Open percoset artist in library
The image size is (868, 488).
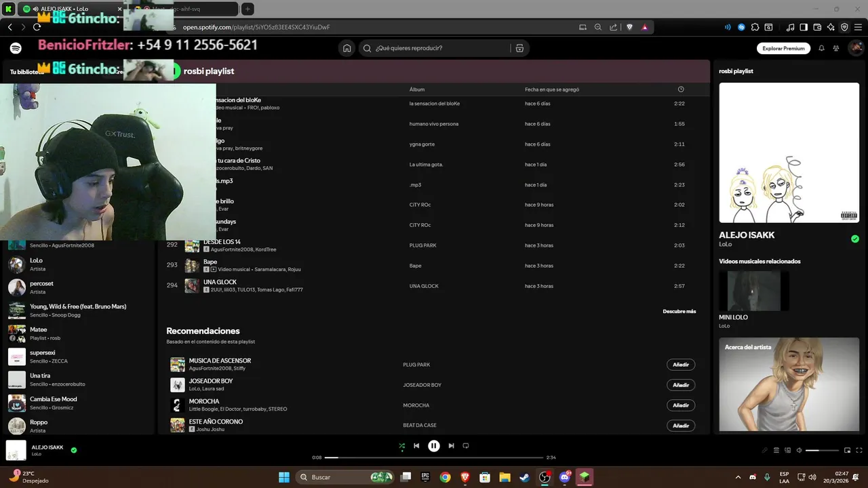click(78, 287)
